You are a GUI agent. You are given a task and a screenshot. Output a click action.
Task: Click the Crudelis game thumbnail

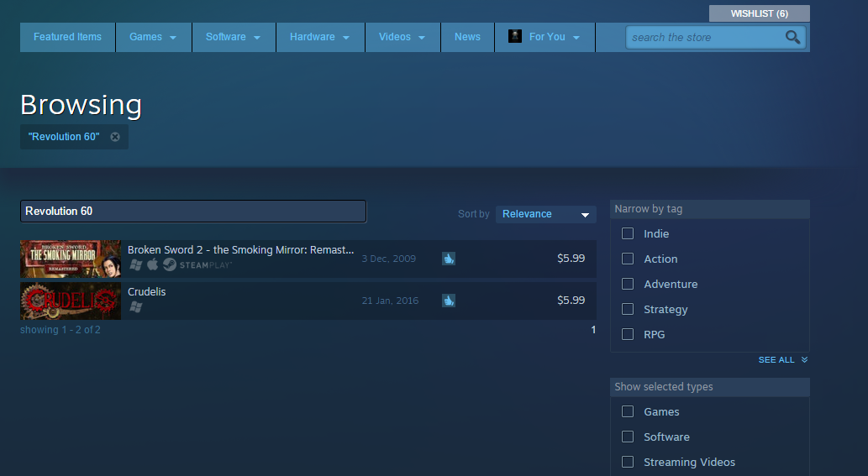(x=71, y=301)
